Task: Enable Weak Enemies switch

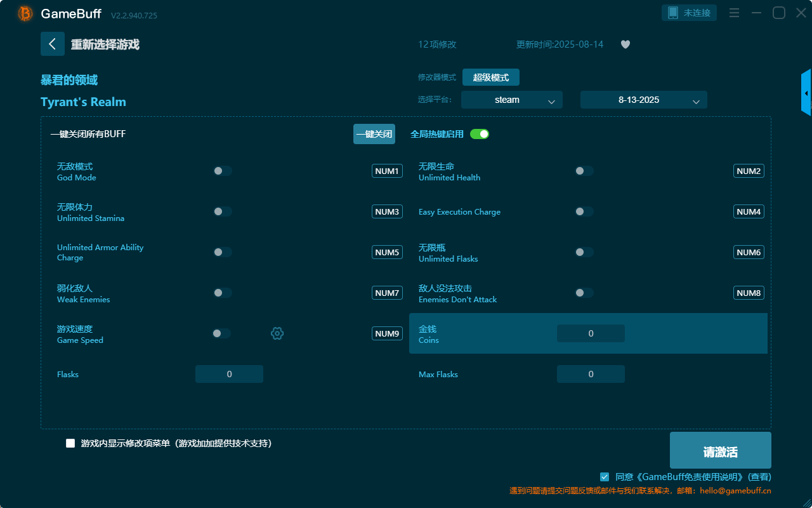Action: [x=223, y=293]
